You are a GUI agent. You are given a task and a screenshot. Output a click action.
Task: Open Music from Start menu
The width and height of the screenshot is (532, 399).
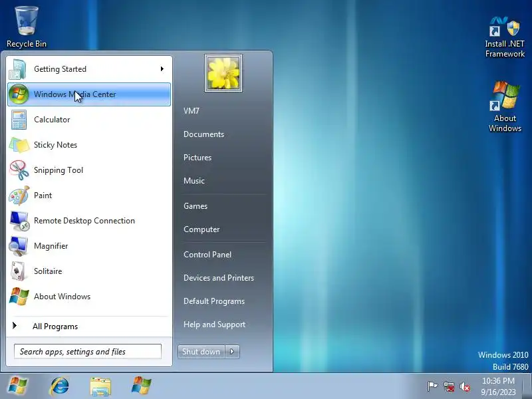pos(194,181)
